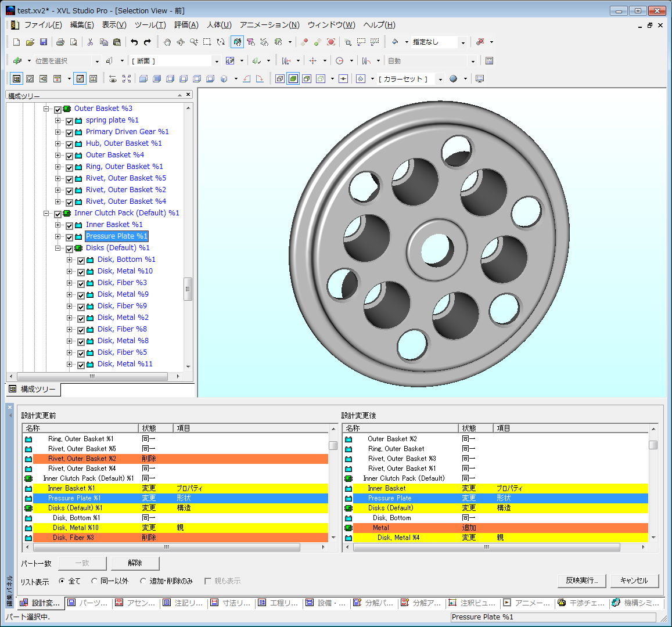Select the Zoom magnifier tool
This screenshot has width=672, height=627.
click(x=194, y=42)
